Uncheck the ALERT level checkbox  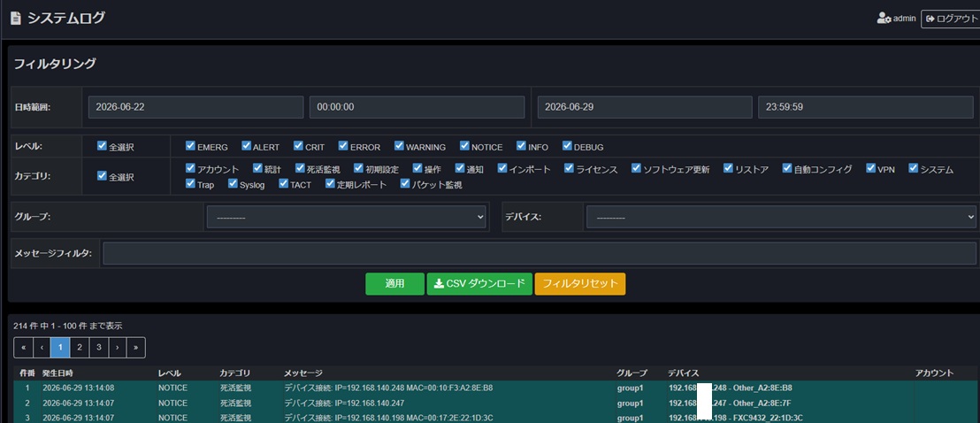pos(246,146)
